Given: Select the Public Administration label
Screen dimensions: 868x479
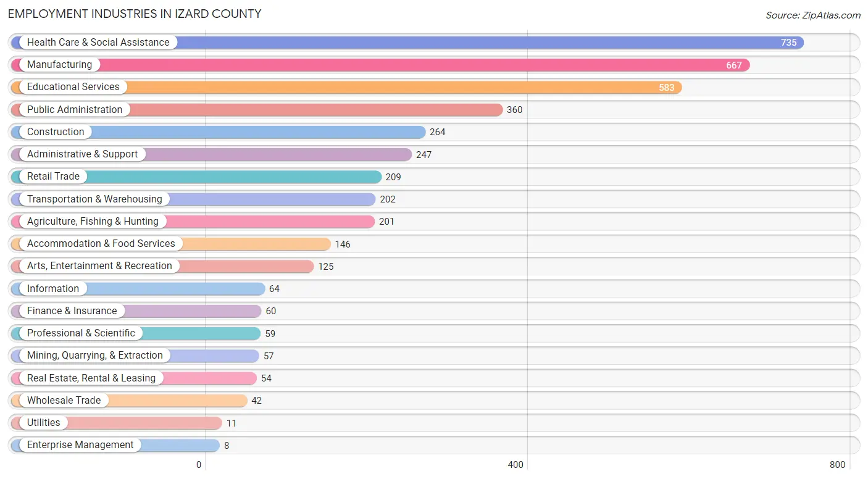Looking at the screenshot, I should pos(75,109).
